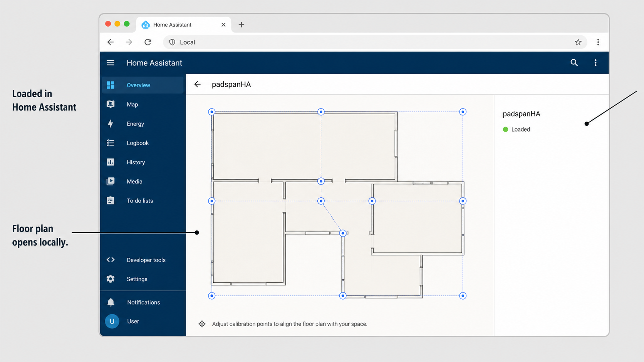Open Energy in sidebar
This screenshot has width=644, height=362.
click(143, 123)
